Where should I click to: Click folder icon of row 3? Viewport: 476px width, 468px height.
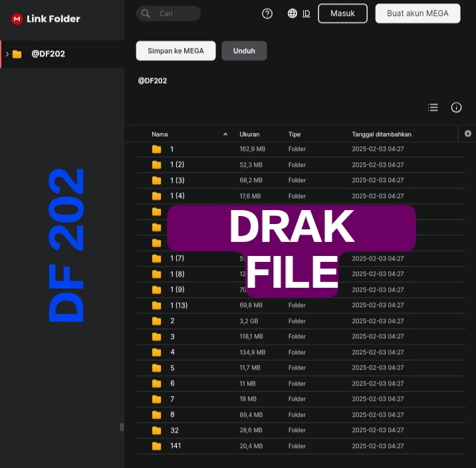coord(157,336)
